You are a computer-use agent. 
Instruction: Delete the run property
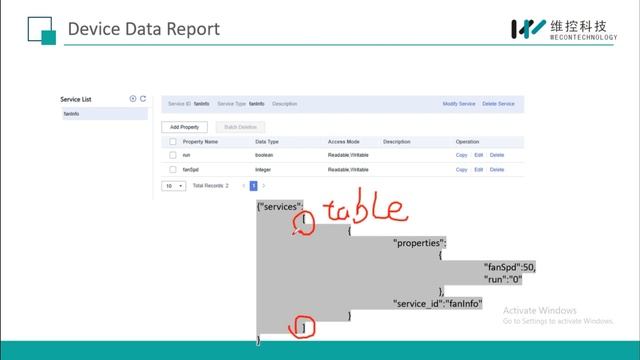497,155
